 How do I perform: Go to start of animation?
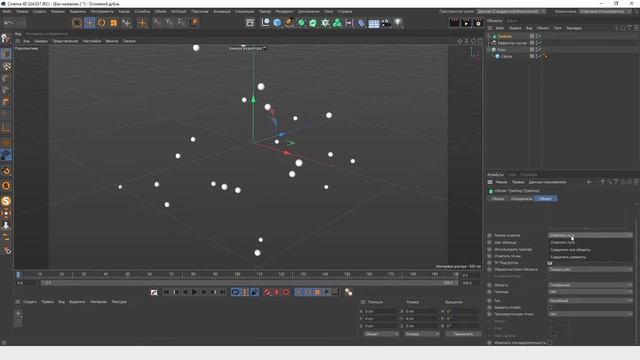(x=166, y=292)
